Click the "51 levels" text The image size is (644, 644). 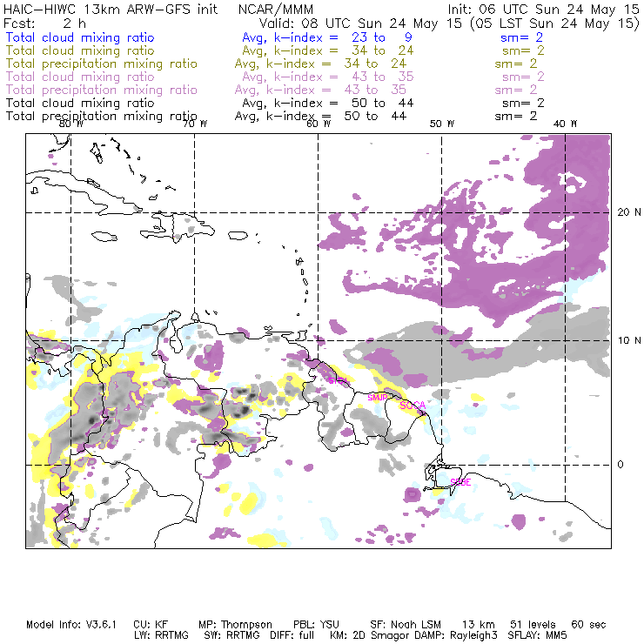(533, 625)
